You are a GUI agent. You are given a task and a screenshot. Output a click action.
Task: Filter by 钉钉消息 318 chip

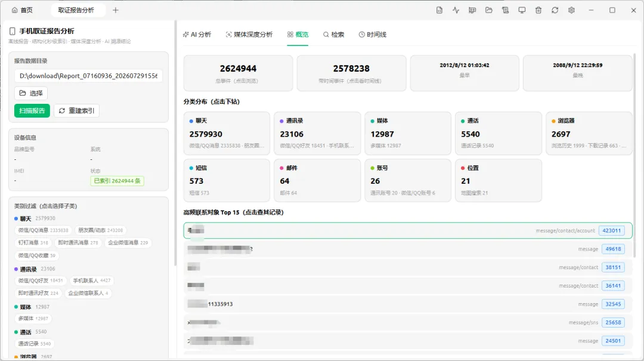coord(33,243)
